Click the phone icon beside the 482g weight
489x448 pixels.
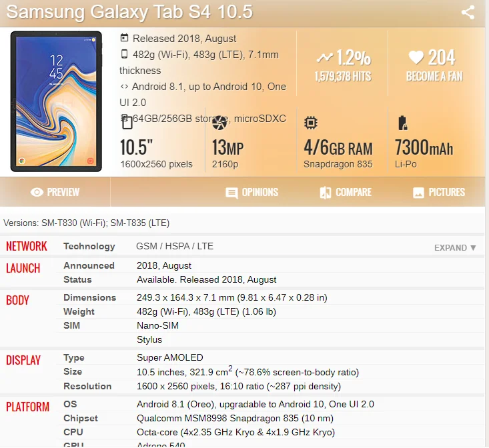[124, 54]
